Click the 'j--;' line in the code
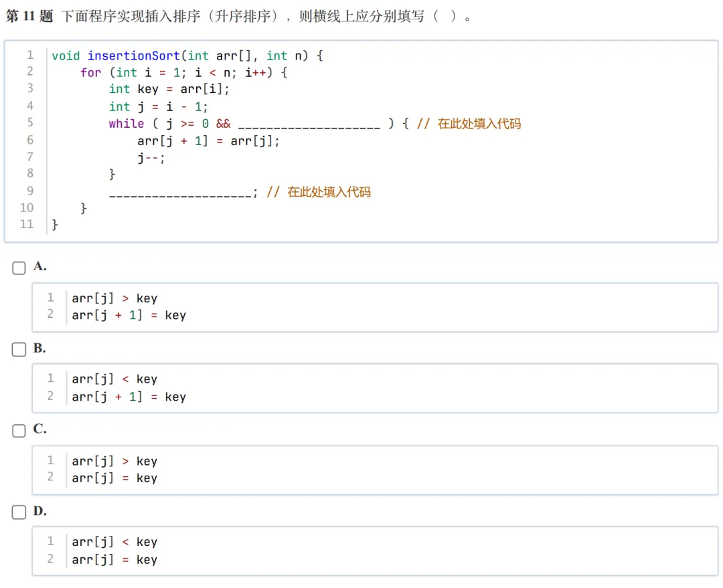 point(151,158)
